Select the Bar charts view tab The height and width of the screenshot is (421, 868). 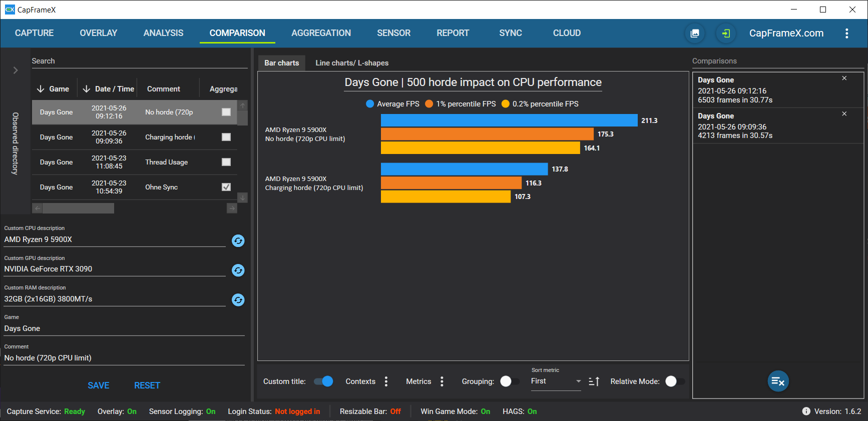click(281, 63)
